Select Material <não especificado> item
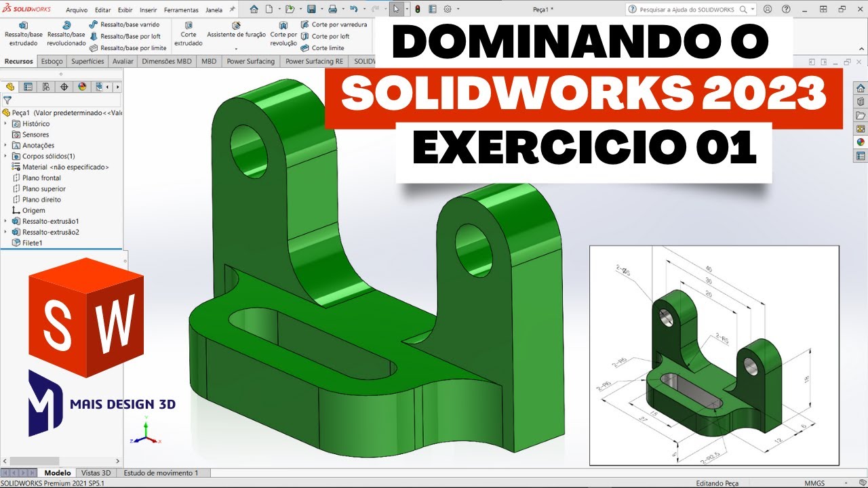The height and width of the screenshot is (488, 868). click(60, 167)
